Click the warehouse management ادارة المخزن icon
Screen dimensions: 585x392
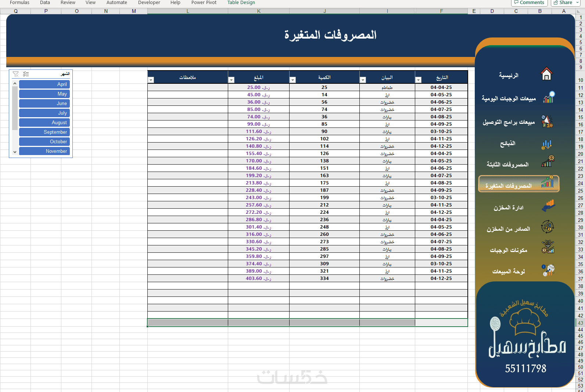(548, 206)
